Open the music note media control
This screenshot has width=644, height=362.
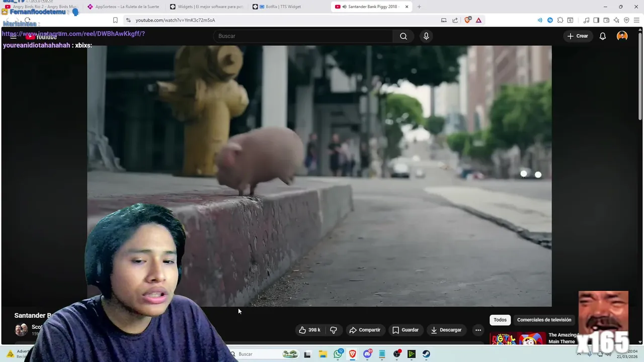pyautogui.click(x=586, y=20)
